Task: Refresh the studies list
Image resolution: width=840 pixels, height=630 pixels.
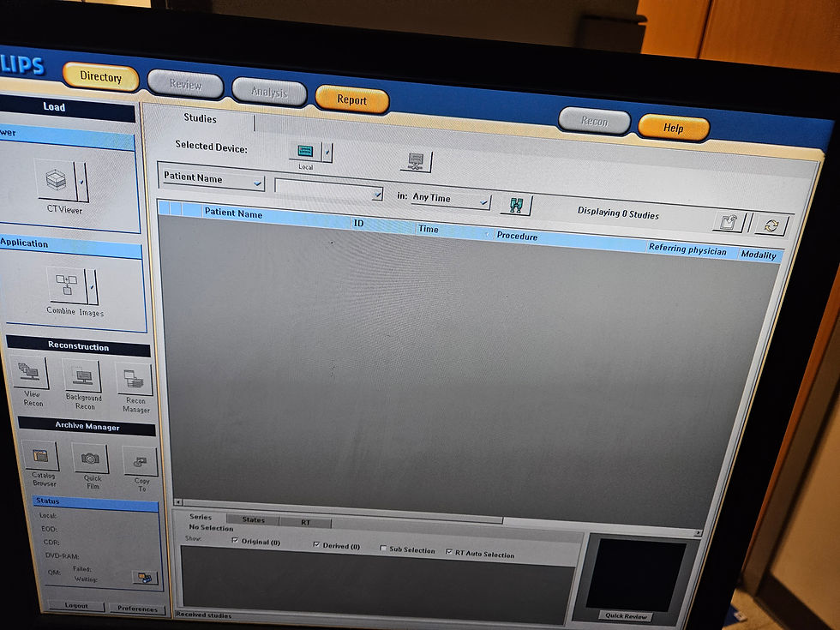Action: click(x=771, y=225)
